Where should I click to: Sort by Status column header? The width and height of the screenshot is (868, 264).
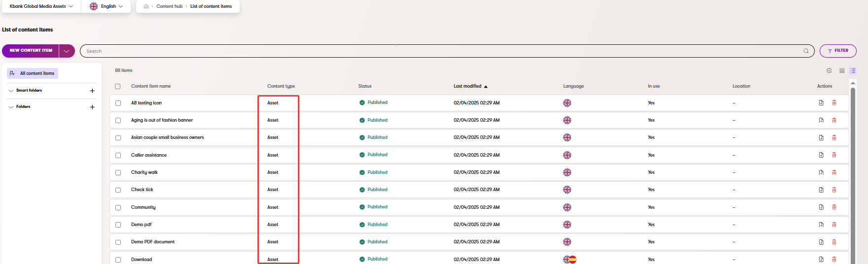[x=365, y=86]
